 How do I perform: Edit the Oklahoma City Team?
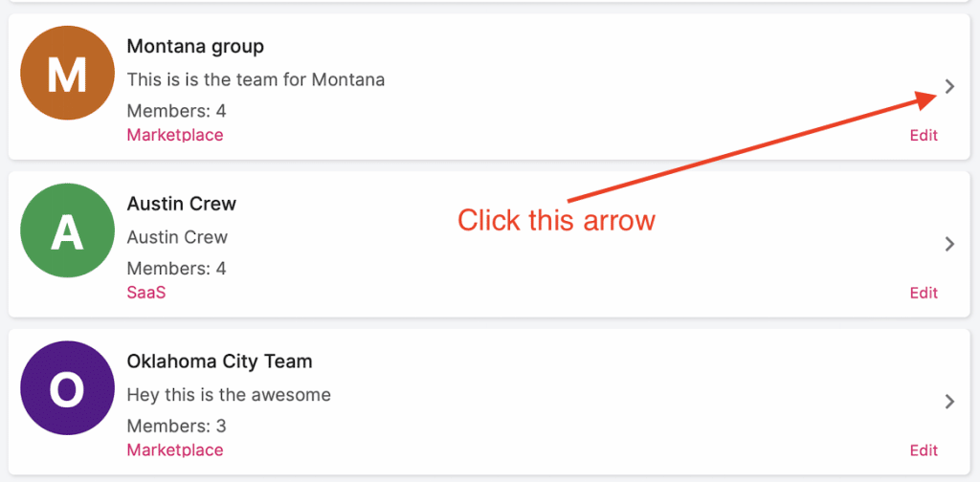[924, 450]
